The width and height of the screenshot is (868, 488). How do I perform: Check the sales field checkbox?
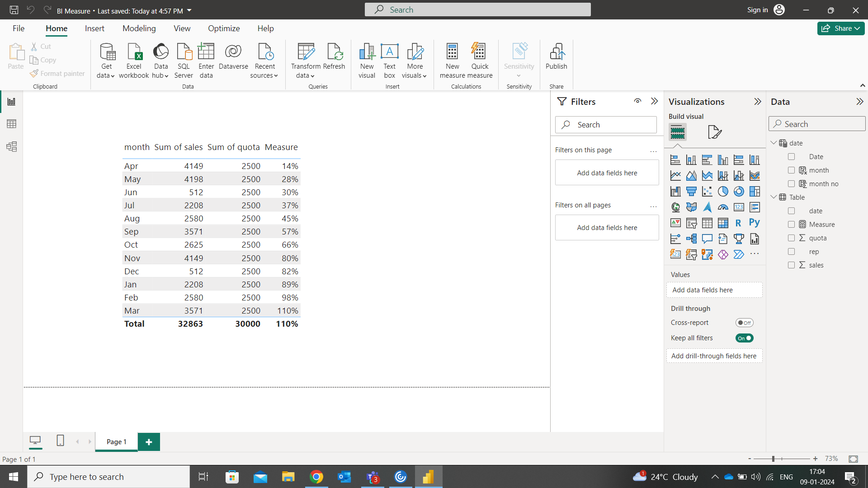(x=791, y=265)
